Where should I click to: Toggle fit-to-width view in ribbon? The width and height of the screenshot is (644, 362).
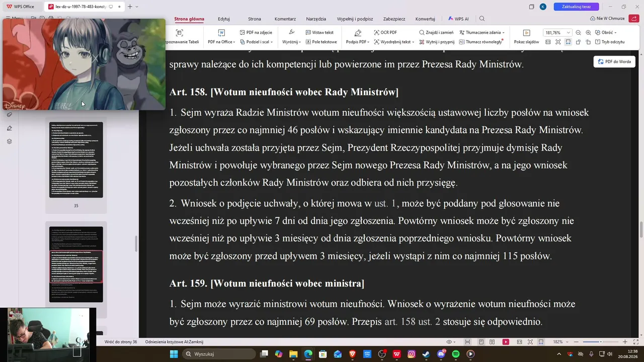pyautogui.click(x=568, y=42)
